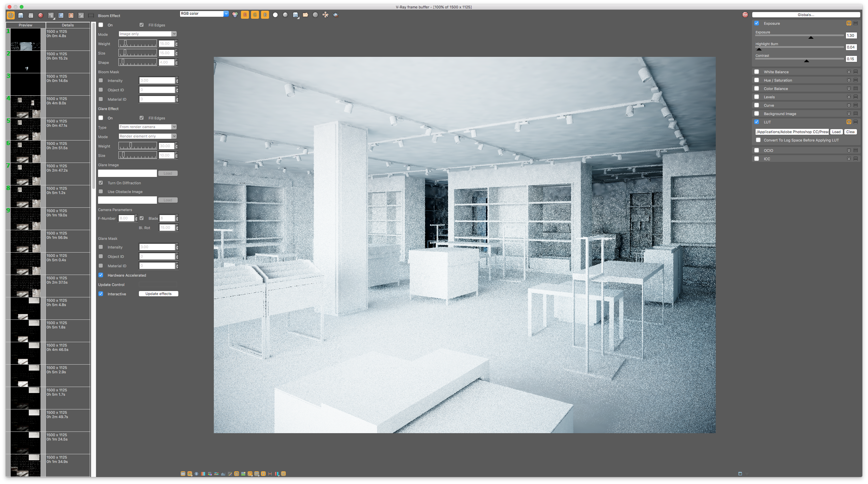Switch to the Details column header
Screen dimensions: 868x484
click(68, 25)
